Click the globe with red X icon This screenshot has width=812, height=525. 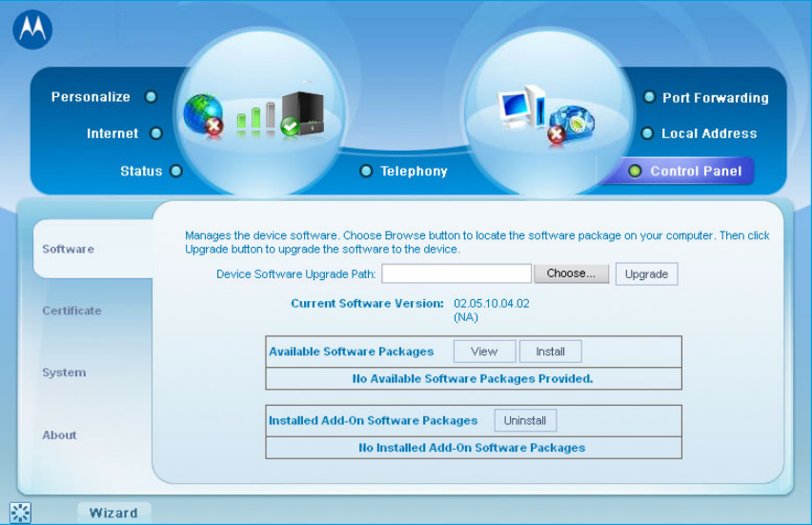(202, 115)
